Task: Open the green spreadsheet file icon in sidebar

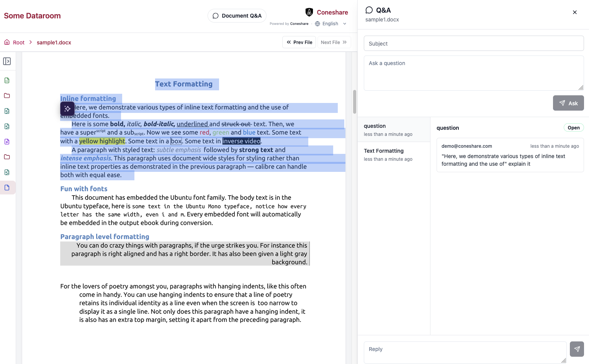Action: 7,80
